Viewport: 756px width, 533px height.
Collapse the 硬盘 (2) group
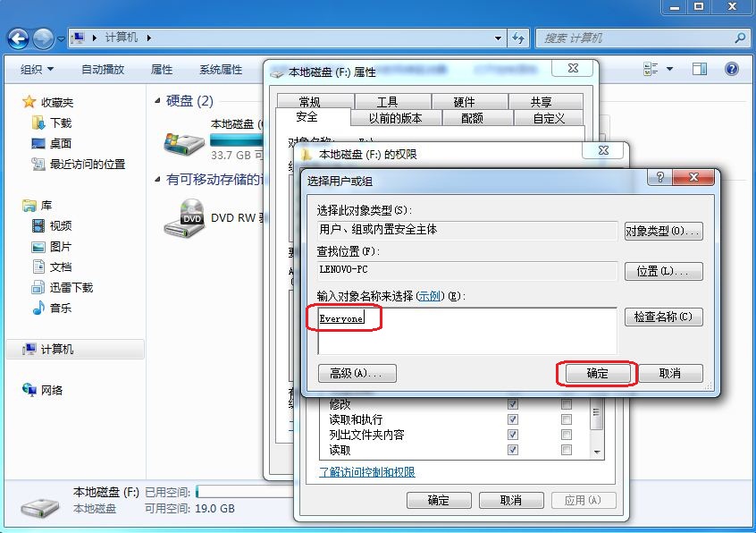[x=158, y=101]
